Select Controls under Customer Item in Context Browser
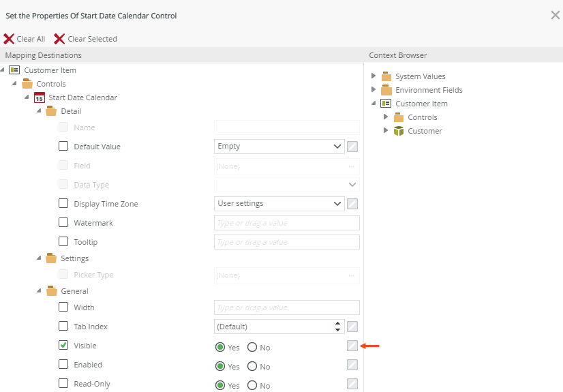Screen dimensions: 563x392 pyautogui.click(x=422, y=117)
